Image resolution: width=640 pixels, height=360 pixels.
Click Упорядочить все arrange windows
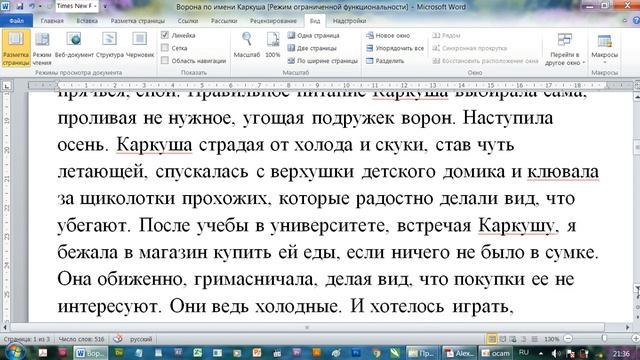click(x=395, y=48)
